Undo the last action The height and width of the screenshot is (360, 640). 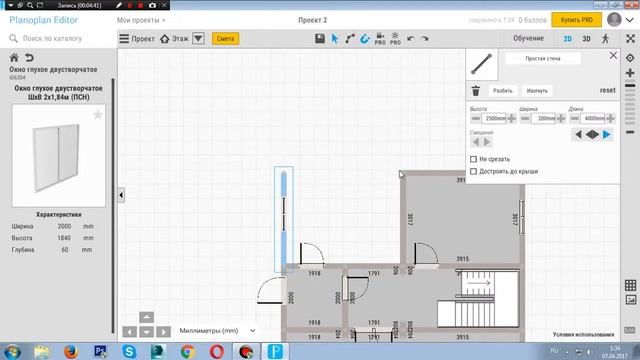coord(411,38)
